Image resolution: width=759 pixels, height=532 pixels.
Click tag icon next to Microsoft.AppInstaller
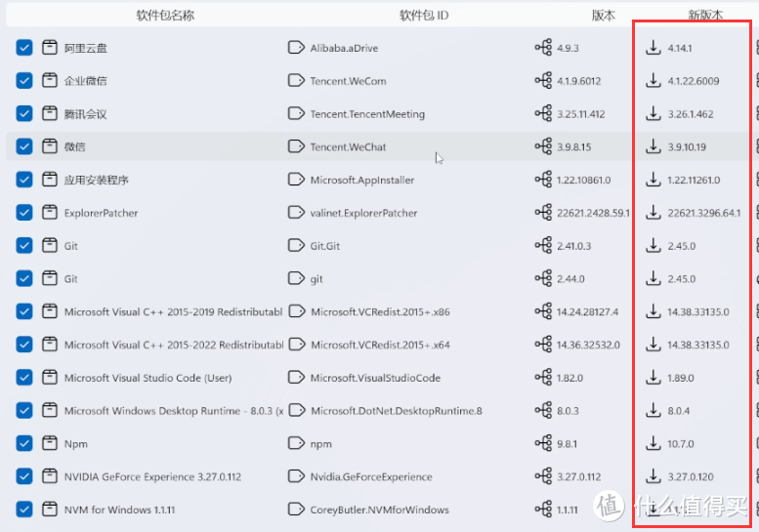point(296,180)
